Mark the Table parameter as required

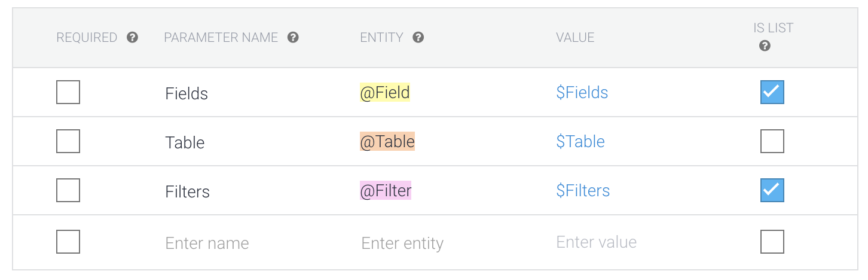[x=68, y=142]
